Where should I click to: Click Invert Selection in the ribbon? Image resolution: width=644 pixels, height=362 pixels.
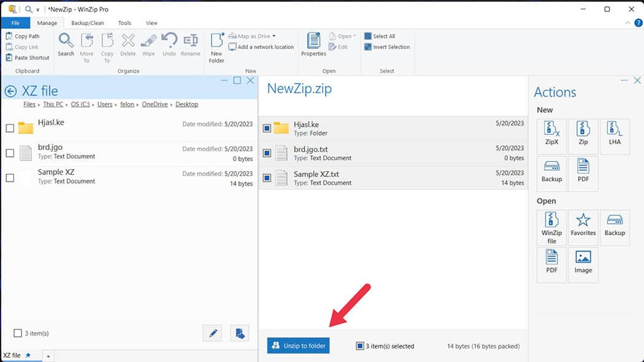pos(387,47)
